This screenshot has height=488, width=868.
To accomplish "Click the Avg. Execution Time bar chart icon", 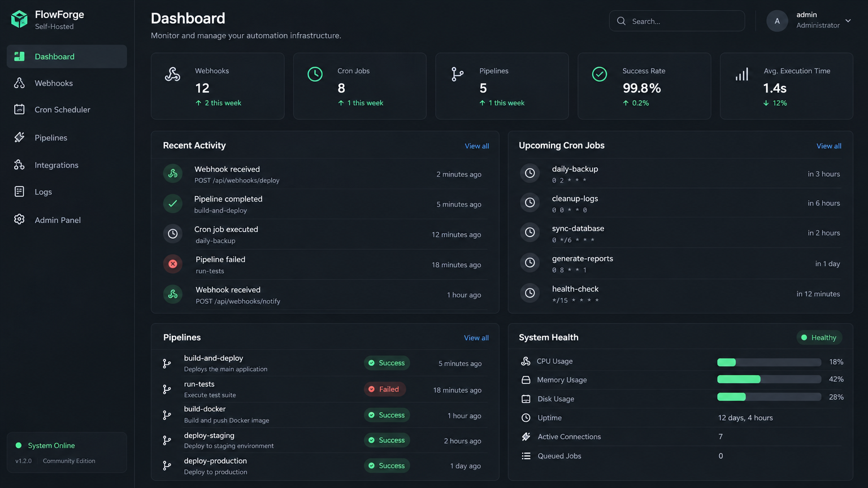I will point(742,74).
